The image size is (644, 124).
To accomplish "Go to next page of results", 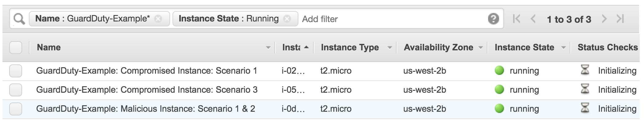I will pos(604,19).
